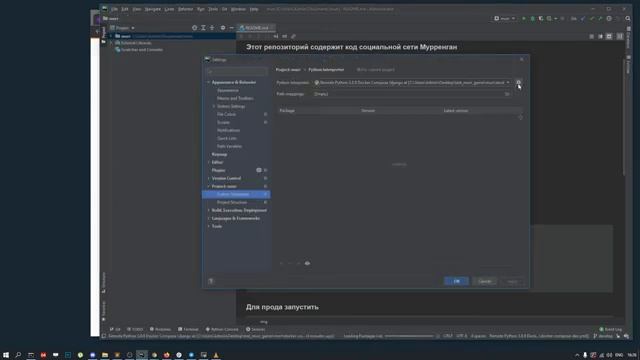Click the eye icon below package list
Viewport: 640px width, 360px height.
pos(307,263)
